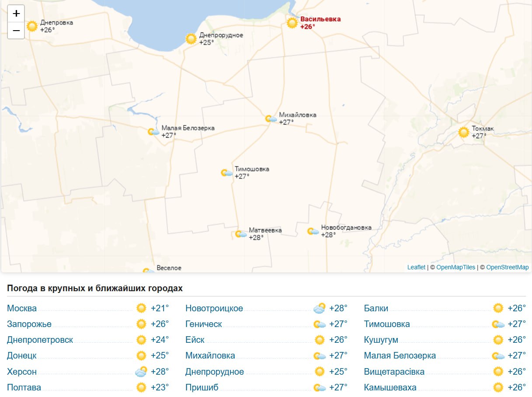Viewport: 532px width, 397px height.
Task: Click the Токмак label on the map
Action: point(483,129)
